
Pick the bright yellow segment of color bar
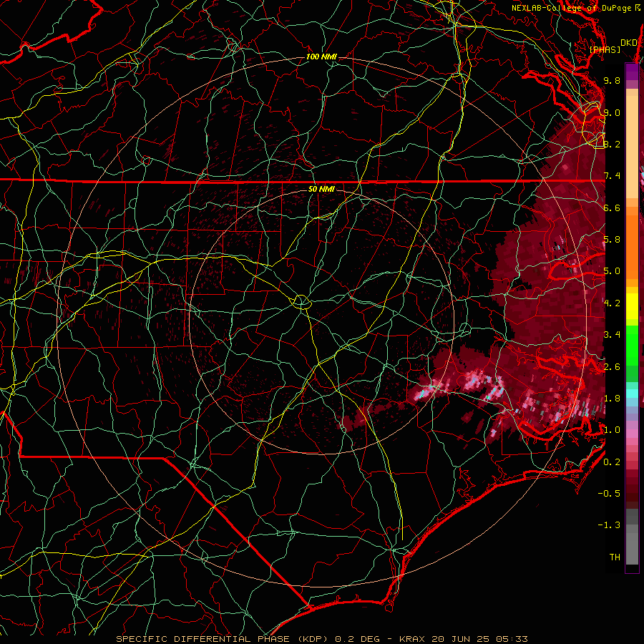point(632,306)
